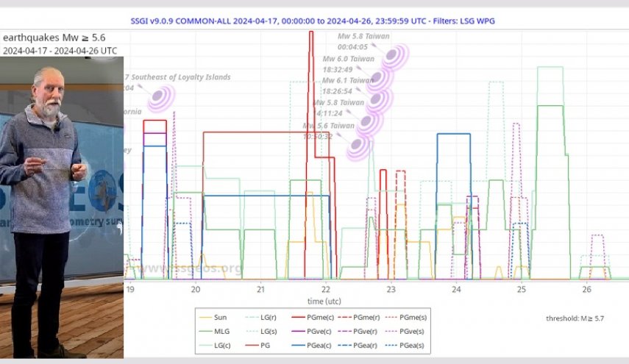This screenshot has width=629, height=364.
Task: Click the Southeast of Loyalty Islands earthquake marker
Action: pyautogui.click(x=161, y=97)
